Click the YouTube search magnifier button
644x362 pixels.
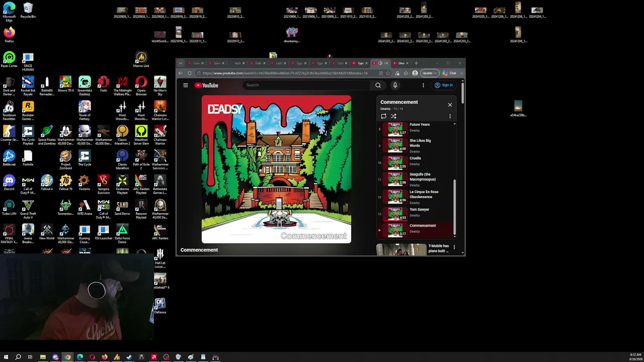point(378,85)
